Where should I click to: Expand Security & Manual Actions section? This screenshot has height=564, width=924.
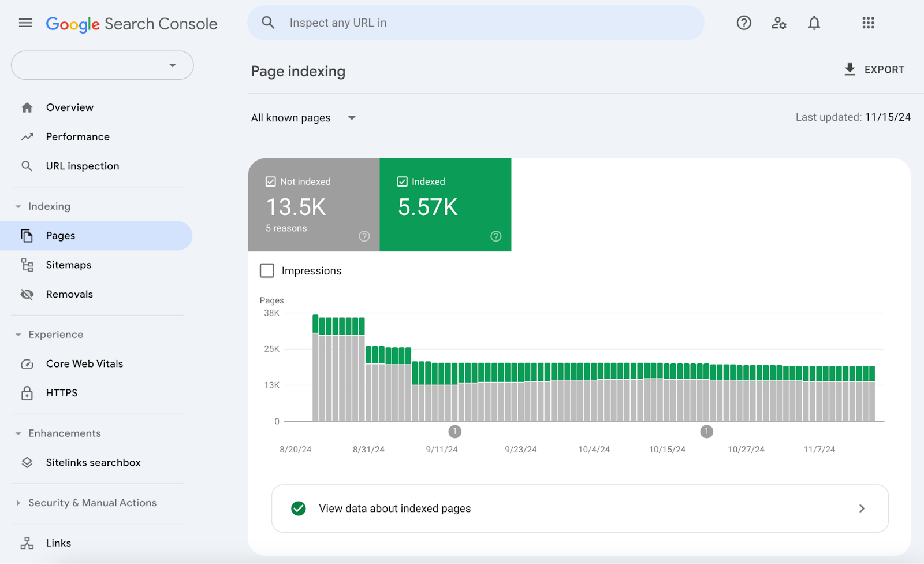(92, 503)
